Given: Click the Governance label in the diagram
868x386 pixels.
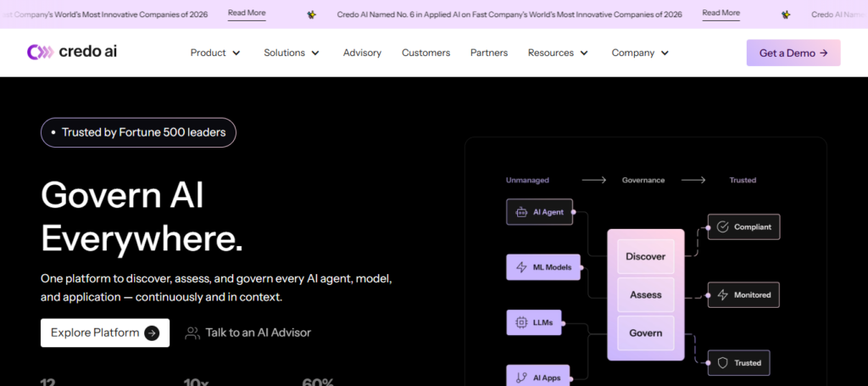Looking at the screenshot, I should click(643, 180).
